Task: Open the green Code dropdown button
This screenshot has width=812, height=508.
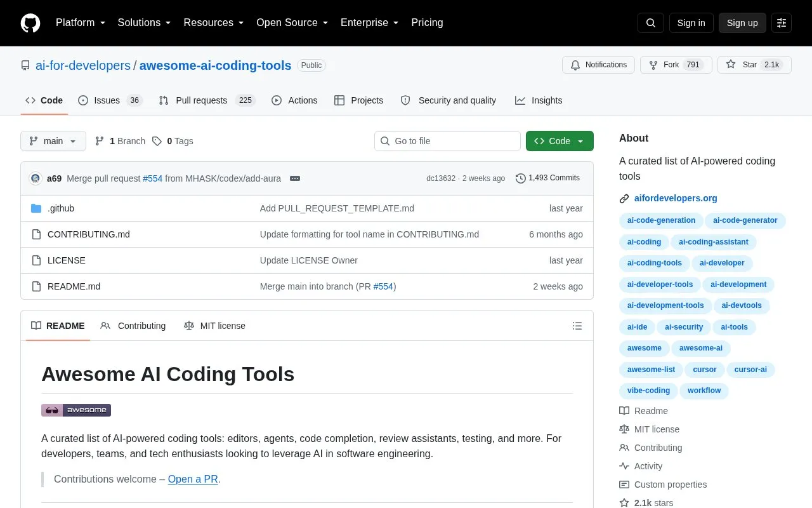Action: [x=560, y=141]
